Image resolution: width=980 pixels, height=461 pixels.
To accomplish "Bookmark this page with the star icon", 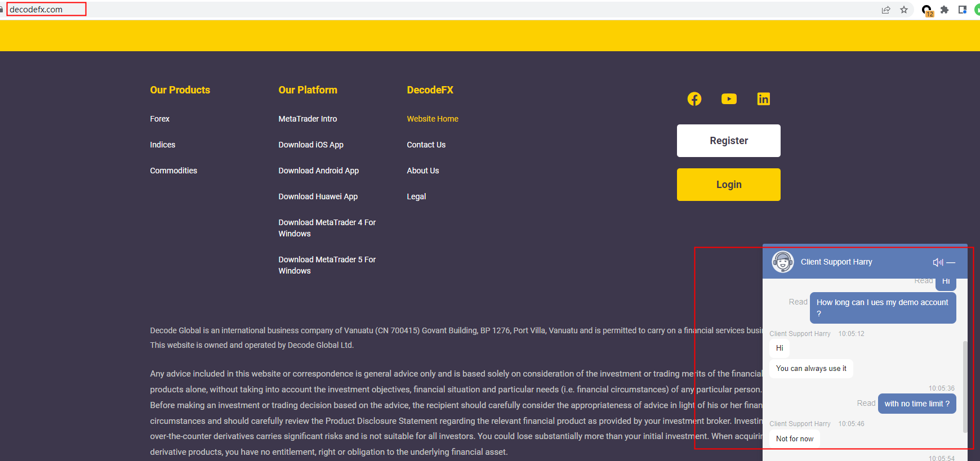I will (904, 10).
